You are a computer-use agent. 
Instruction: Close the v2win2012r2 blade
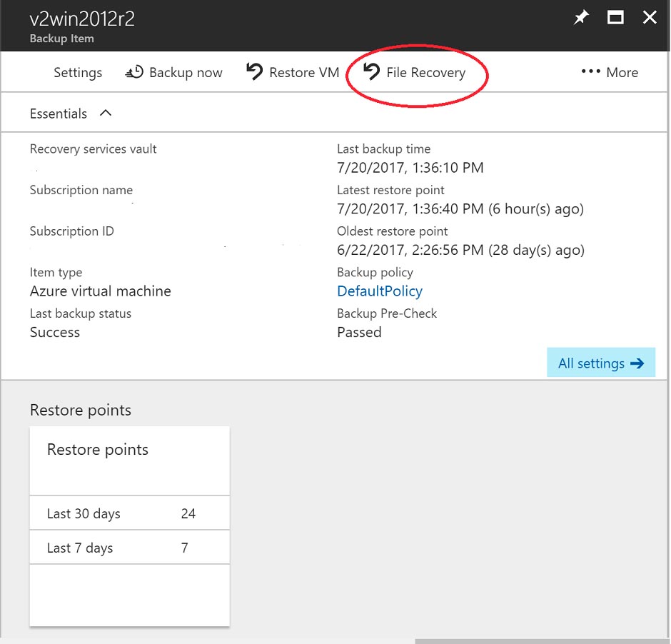(650, 17)
